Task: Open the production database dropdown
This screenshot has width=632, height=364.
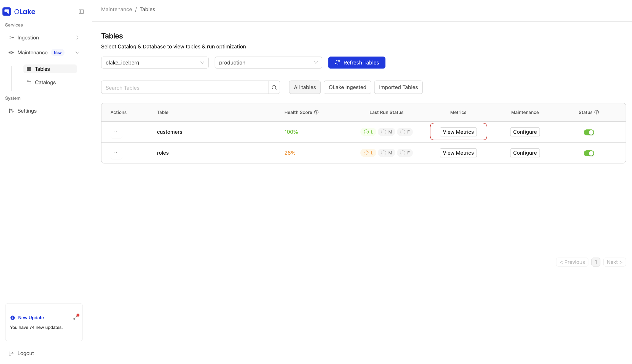Action: pos(268,63)
